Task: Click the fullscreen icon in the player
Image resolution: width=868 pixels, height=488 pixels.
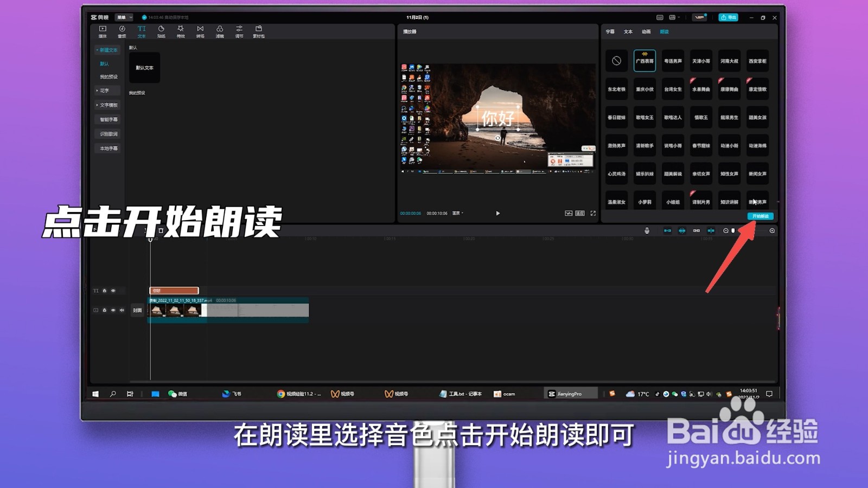Action: point(593,213)
